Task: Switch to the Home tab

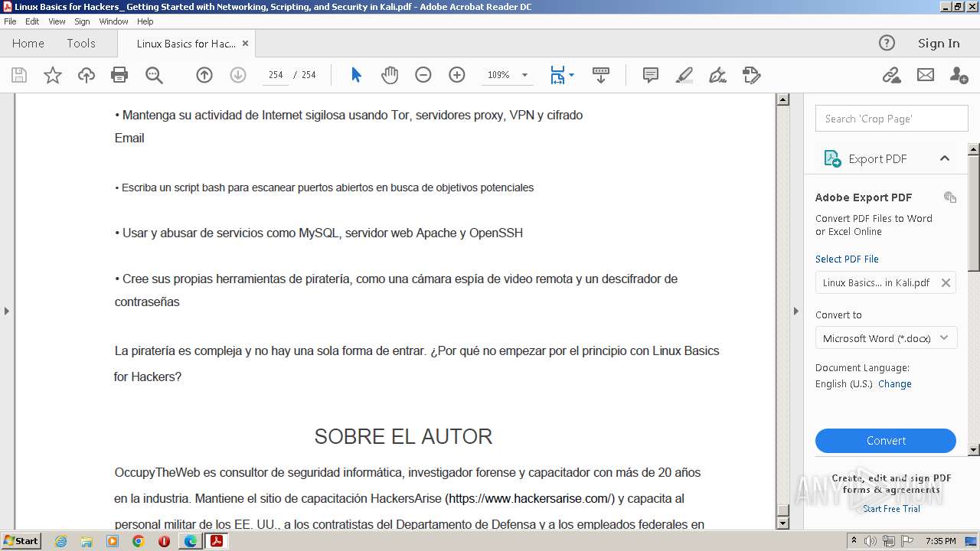Action: pyautogui.click(x=28, y=44)
